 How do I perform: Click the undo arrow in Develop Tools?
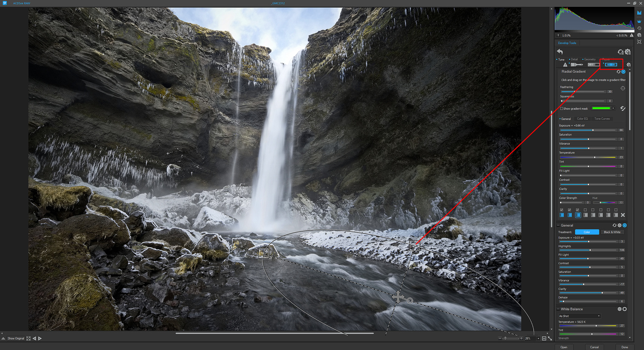click(x=560, y=52)
